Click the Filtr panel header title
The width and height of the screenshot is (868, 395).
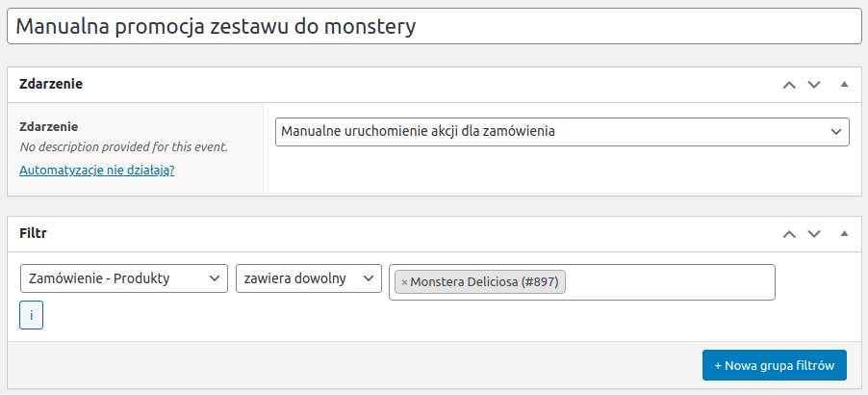coord(33,233)
